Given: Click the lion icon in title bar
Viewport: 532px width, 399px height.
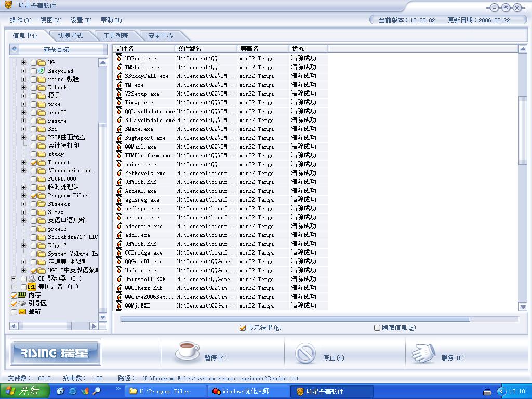Looking at the screenshot, I should click(x=8, y=5).
